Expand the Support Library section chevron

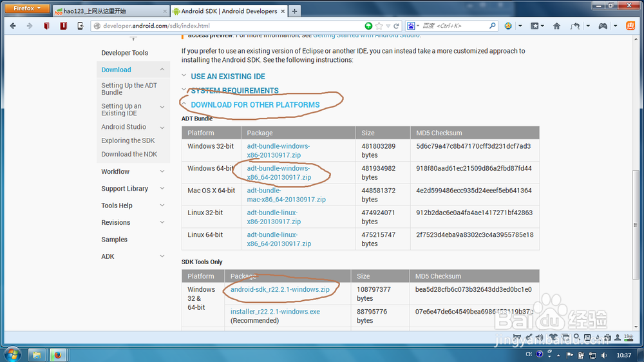(162, 188)
